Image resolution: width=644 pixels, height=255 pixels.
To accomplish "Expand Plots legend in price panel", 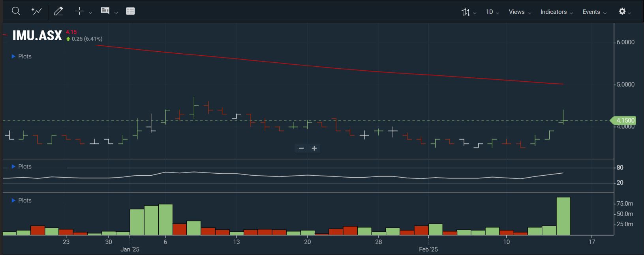I will (x=21, y=56).
